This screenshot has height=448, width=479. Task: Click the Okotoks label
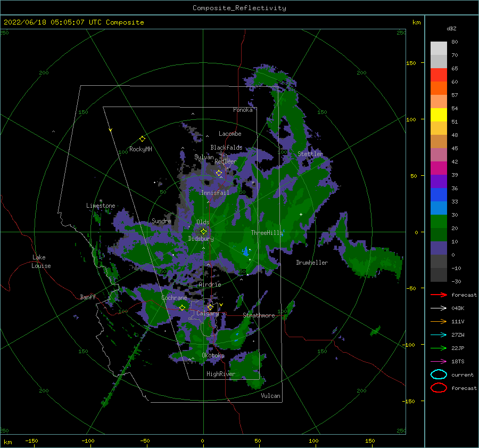213,355
